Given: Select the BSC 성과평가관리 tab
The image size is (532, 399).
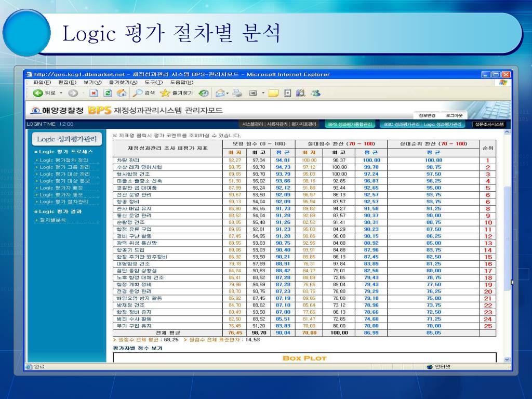Looking at the screenshot, I should point(402,125).
